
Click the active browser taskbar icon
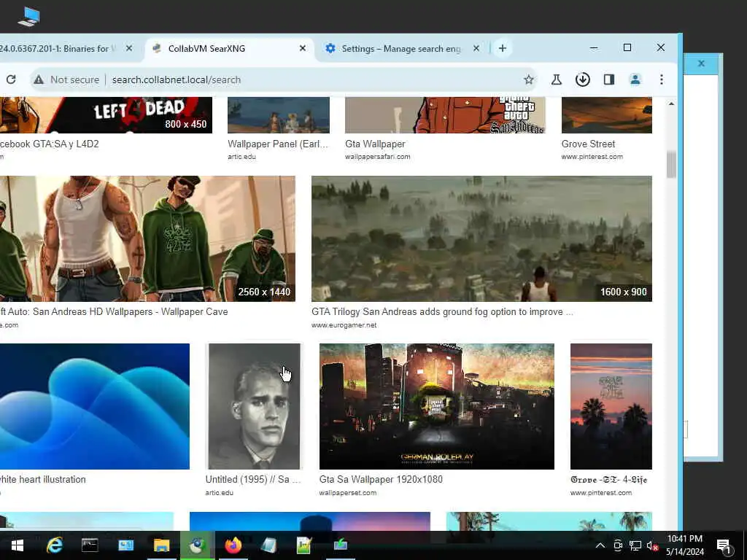pos(197,545)
